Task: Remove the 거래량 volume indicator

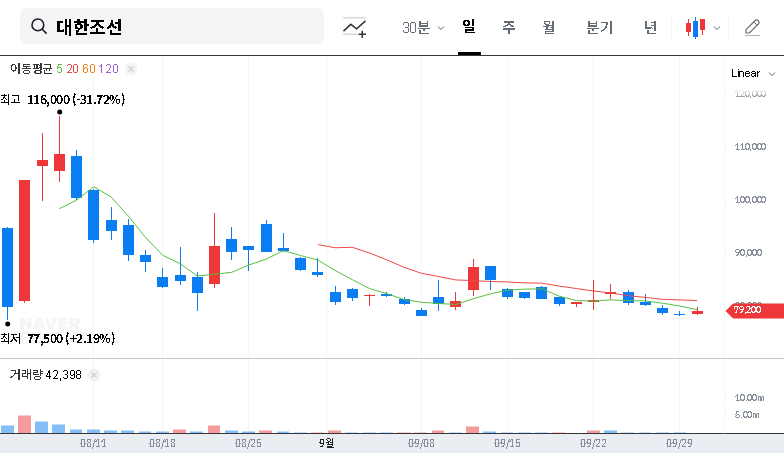Action: [x=94, y=375]
